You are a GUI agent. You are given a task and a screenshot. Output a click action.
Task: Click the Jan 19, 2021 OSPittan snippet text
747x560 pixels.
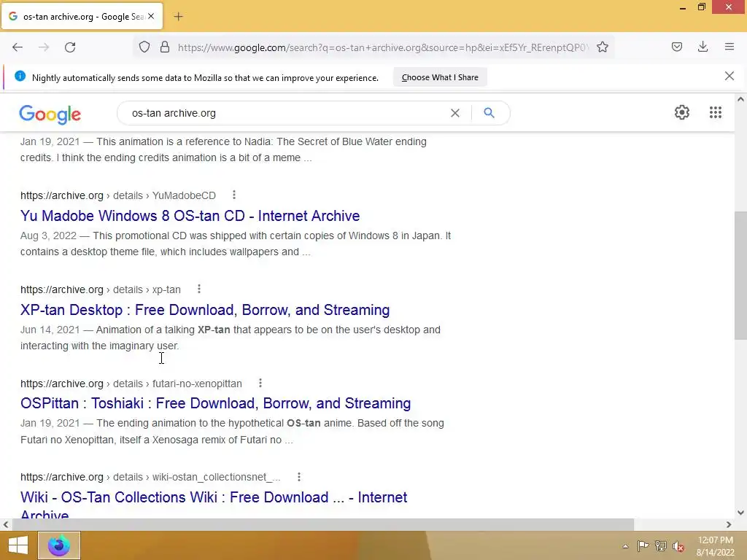[232, 432]
